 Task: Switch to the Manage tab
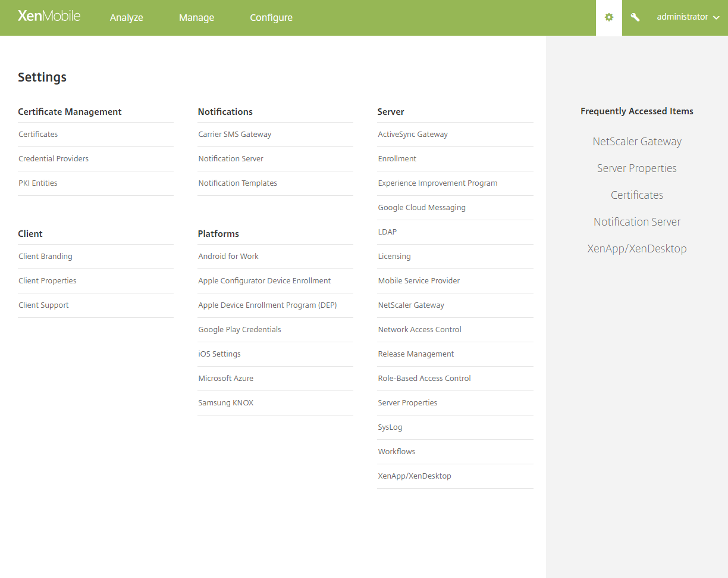tap(196, 18)
